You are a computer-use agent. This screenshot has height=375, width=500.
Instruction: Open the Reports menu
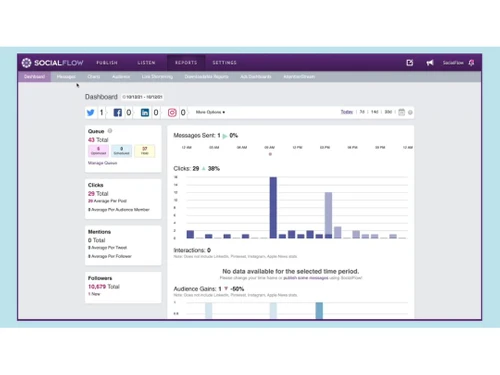coord(186,63)
